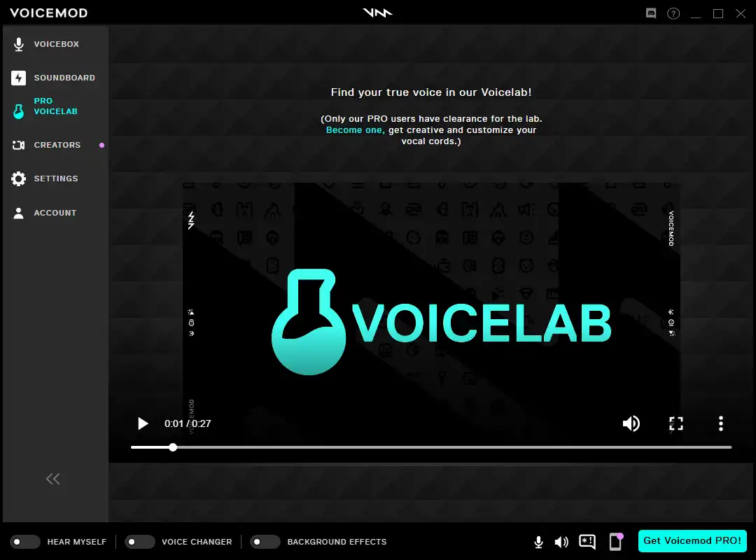Open the Soundboard section

(55, 78)
